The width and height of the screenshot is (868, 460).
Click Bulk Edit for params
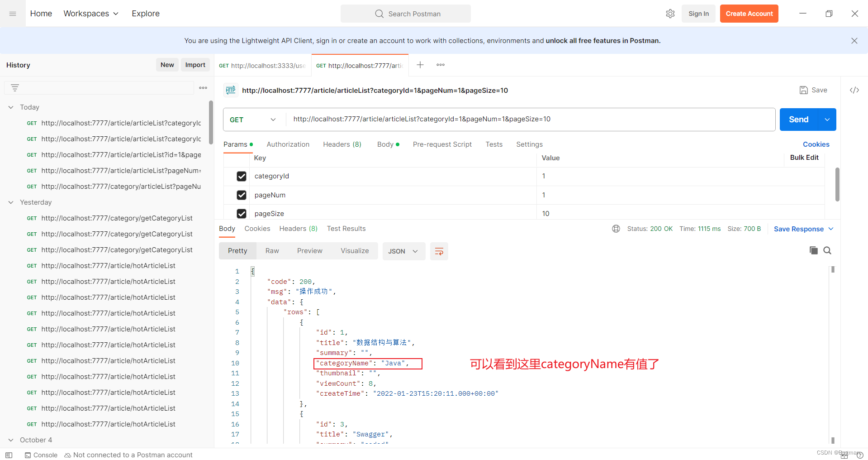click(x=804, y=158)
